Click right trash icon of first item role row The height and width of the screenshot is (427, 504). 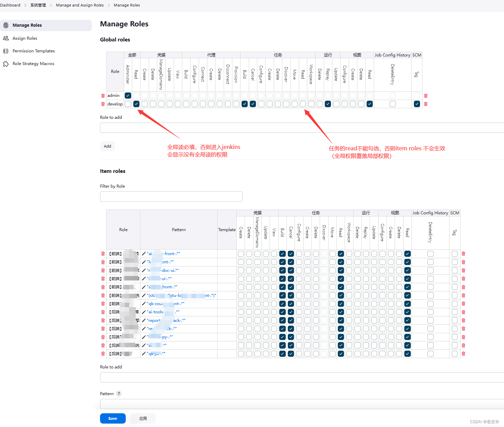(x=464, y=254)
